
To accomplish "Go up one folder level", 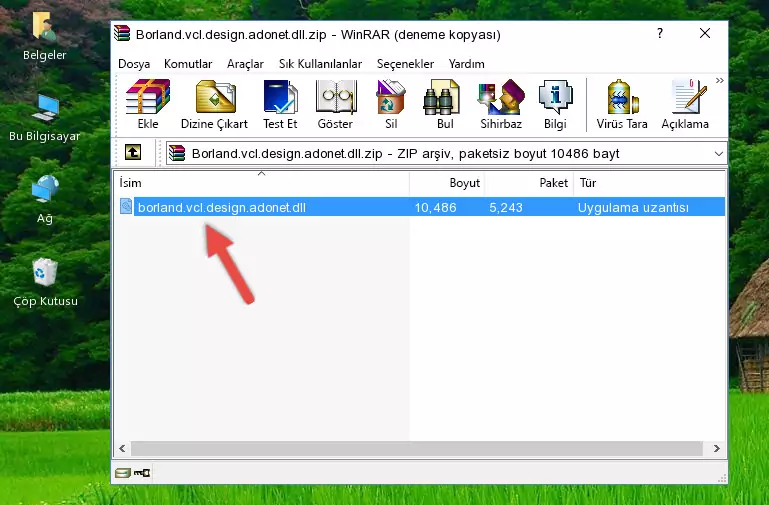I will tap(133, 152).
